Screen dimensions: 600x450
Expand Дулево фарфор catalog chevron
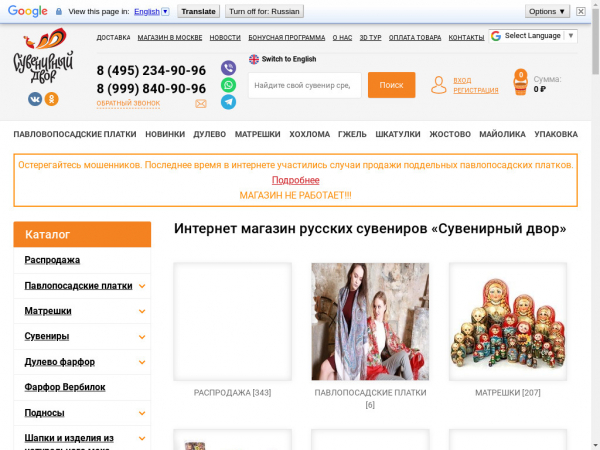click(142, 362)
